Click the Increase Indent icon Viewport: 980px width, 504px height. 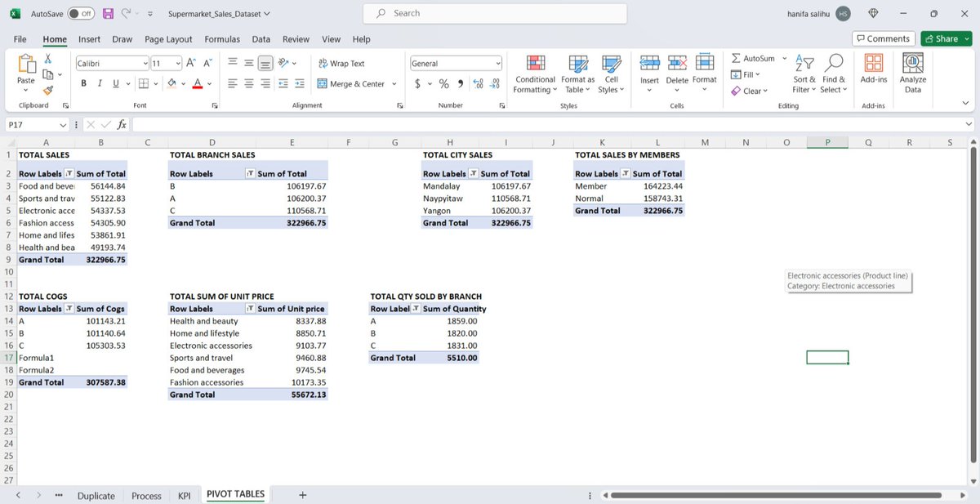coord(300,83)
